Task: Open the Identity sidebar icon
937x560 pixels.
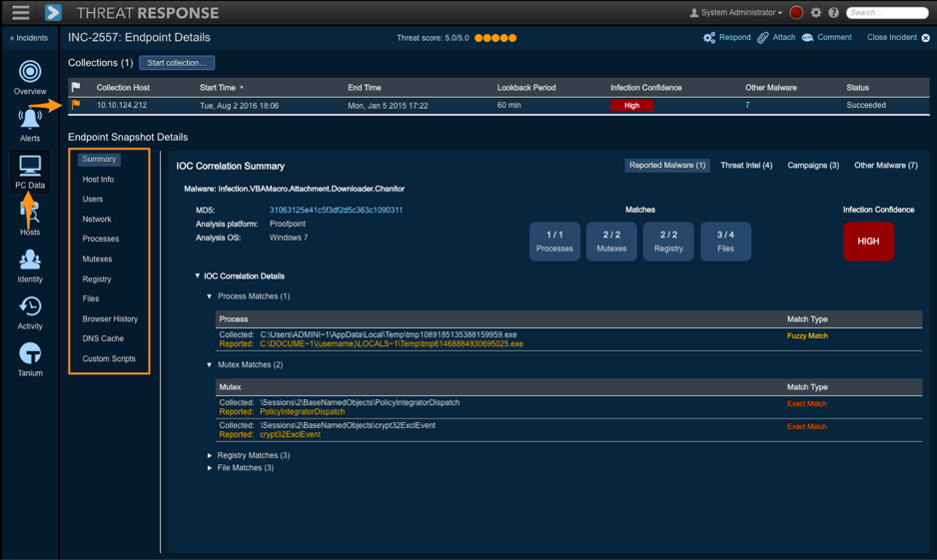Action: tap(30, 262)
